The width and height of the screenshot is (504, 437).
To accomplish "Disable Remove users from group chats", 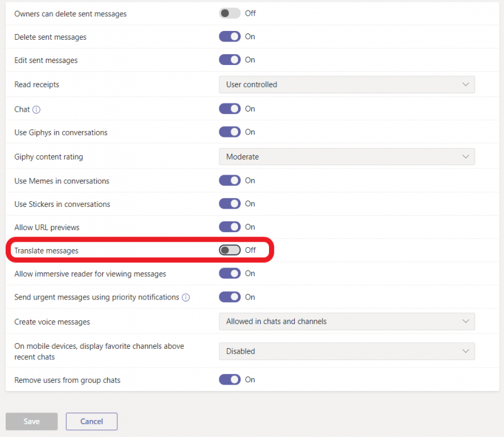I will 230,380.
